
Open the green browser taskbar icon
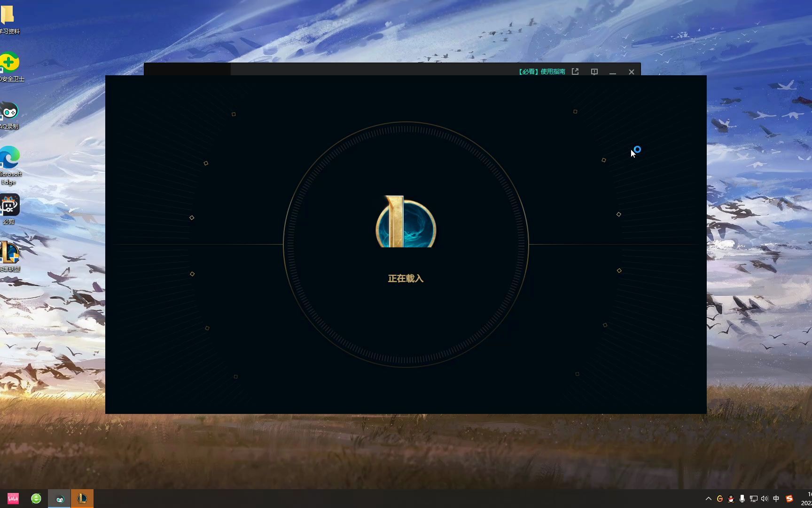36,499
